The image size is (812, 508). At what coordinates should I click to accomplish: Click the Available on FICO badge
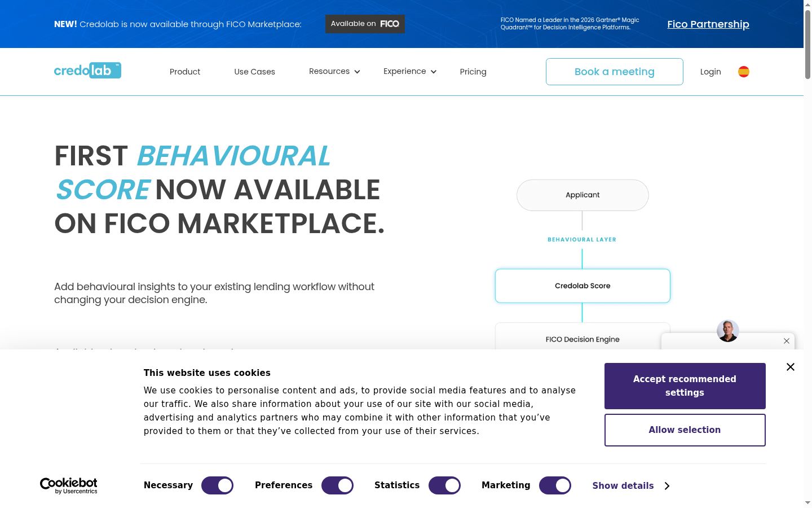tap(365, 24)
